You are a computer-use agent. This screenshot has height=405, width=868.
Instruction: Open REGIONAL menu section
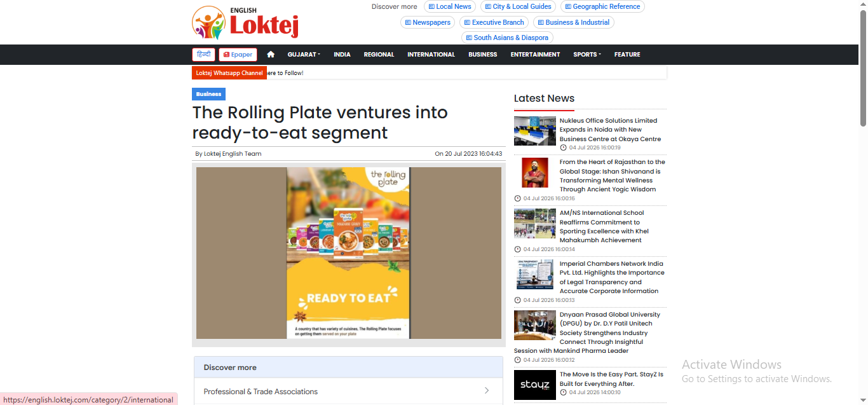tap(379, 55)
